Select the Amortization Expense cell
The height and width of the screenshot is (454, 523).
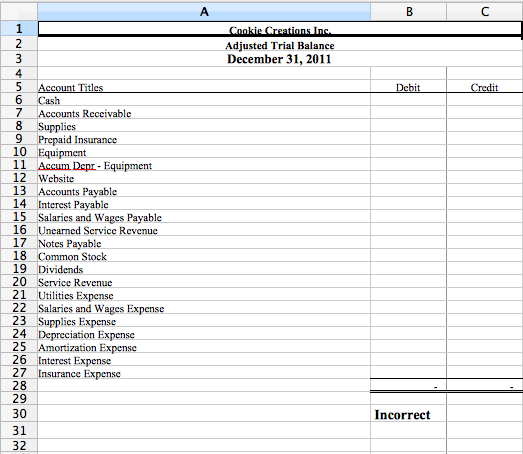(204, 347)
